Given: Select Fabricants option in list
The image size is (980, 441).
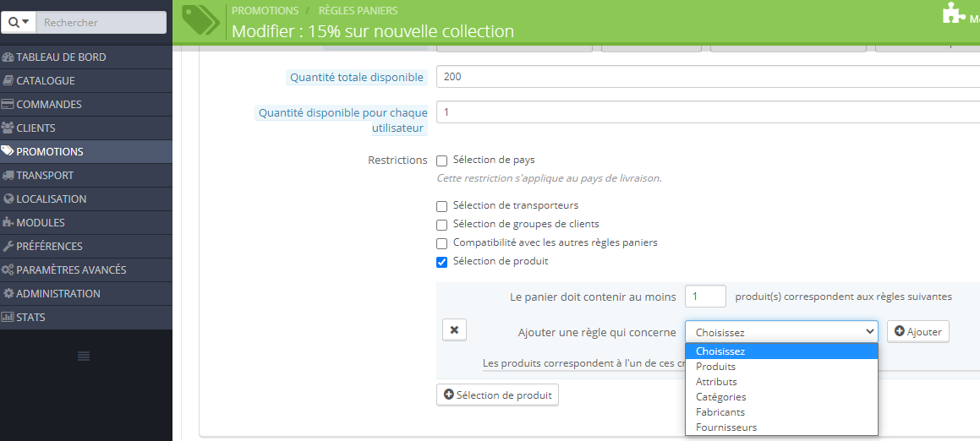Looking at the screenshot, I should pos(782,412).
